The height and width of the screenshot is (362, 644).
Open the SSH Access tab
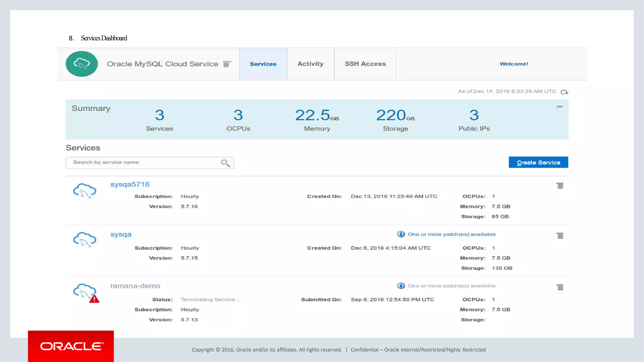(x=365, y=64)
